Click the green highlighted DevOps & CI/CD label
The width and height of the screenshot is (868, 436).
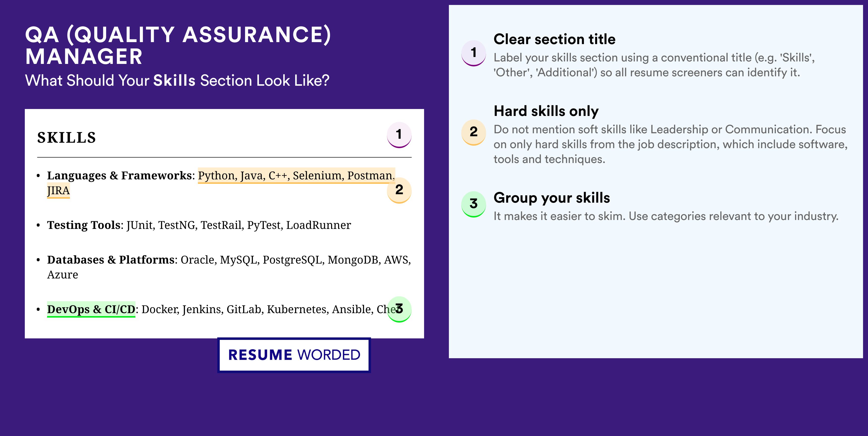(91, 309)
